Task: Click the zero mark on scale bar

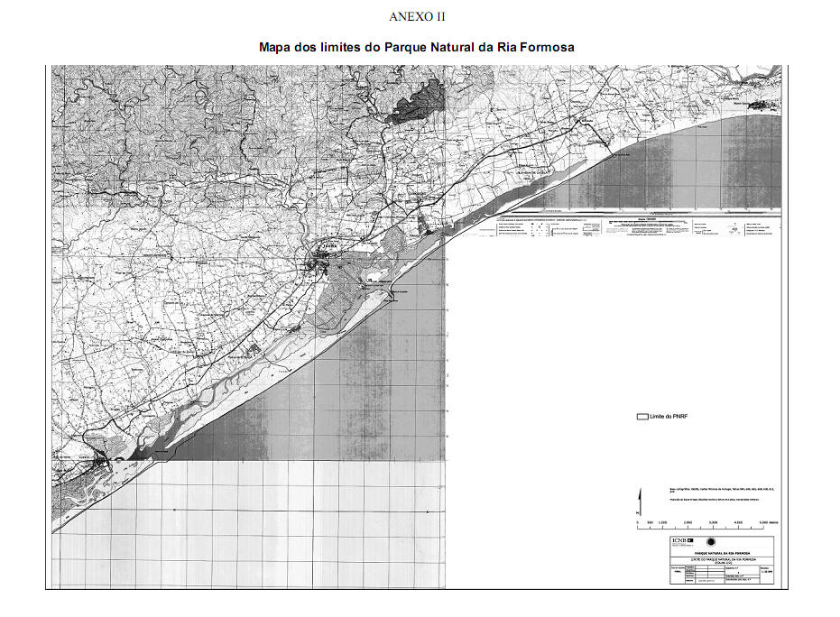Action: click(638, 523)
